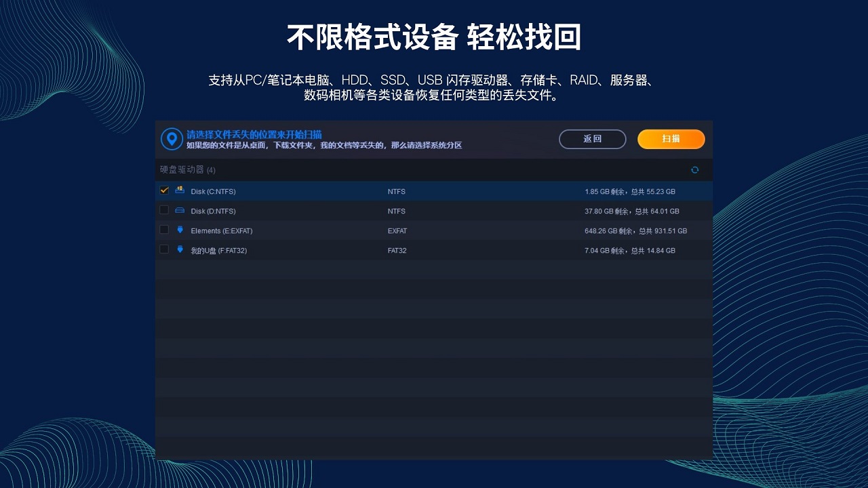Click the 硬盘驱动器 (4) header label
The width and height of the screenshot is (868, 488).
184,170
